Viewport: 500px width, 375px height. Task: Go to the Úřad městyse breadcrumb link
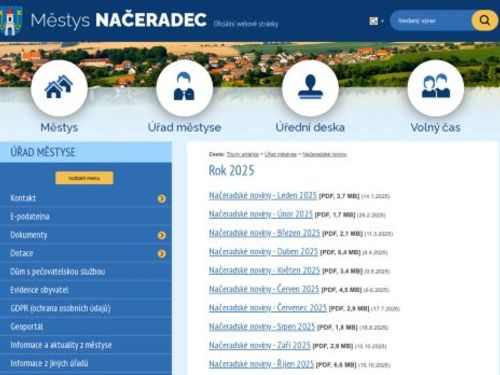pyautogui.click(x=281, y=154)
